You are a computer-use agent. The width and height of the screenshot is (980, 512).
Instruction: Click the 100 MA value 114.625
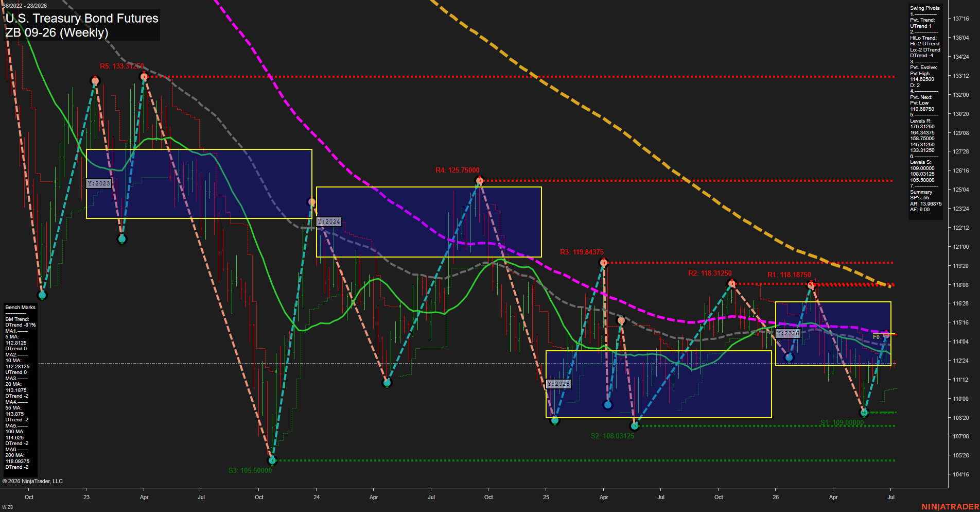click(14, 438)
